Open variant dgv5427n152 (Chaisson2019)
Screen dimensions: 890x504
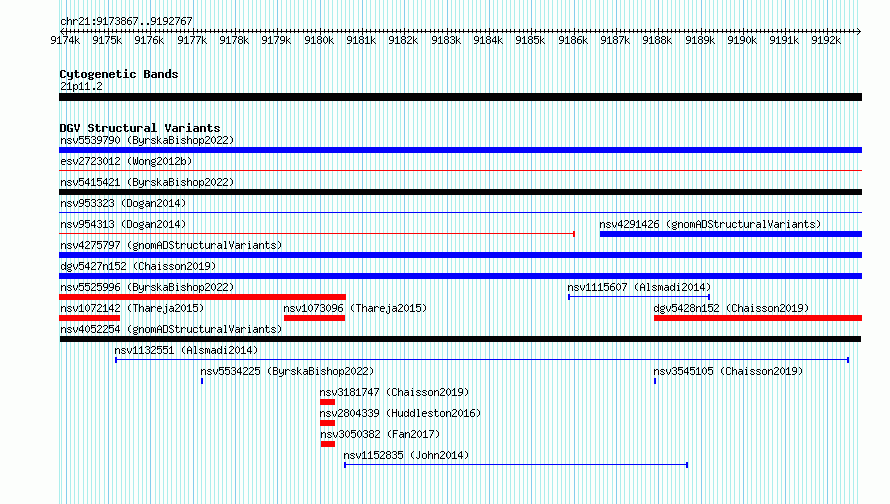tap(138, 266)
